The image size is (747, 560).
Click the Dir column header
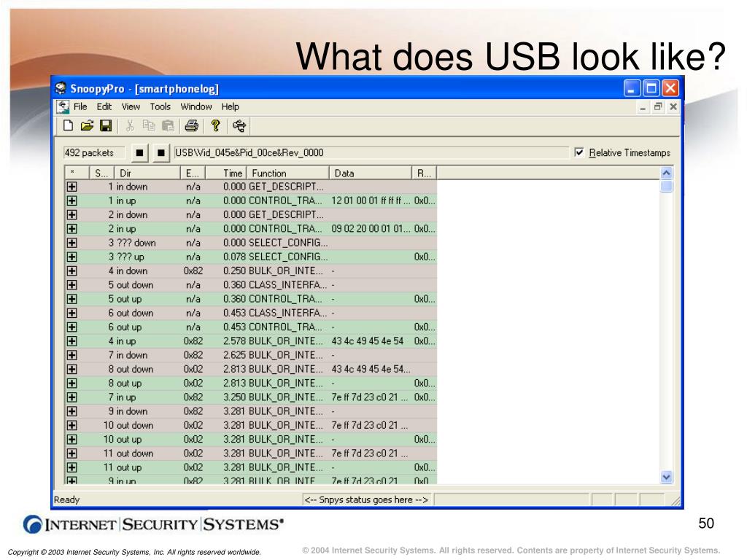(147, 173)
